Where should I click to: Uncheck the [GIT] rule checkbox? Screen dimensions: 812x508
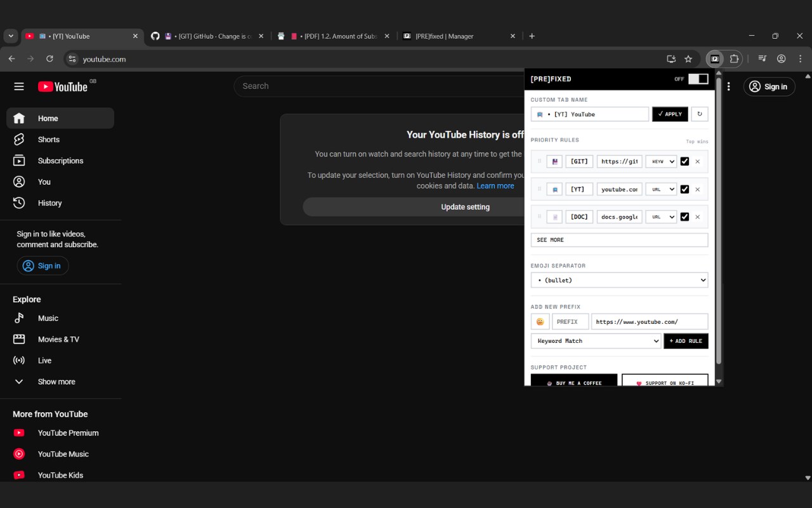[x=684, y=161]
